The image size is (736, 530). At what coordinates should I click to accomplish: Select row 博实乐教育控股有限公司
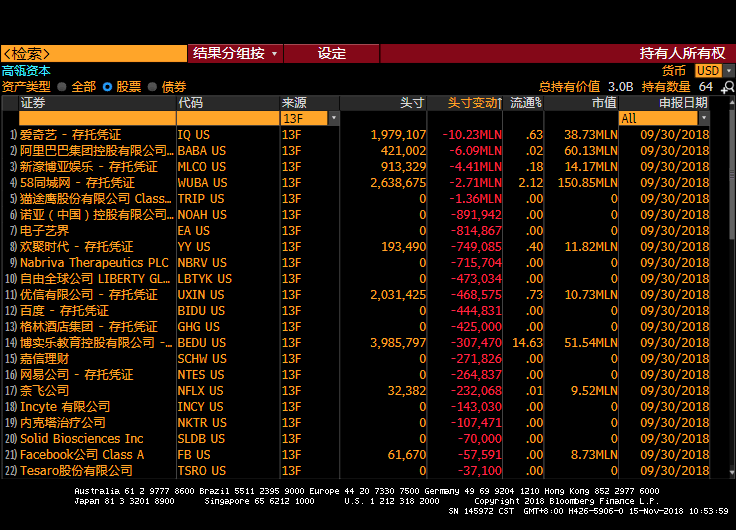tap(356, 343)
